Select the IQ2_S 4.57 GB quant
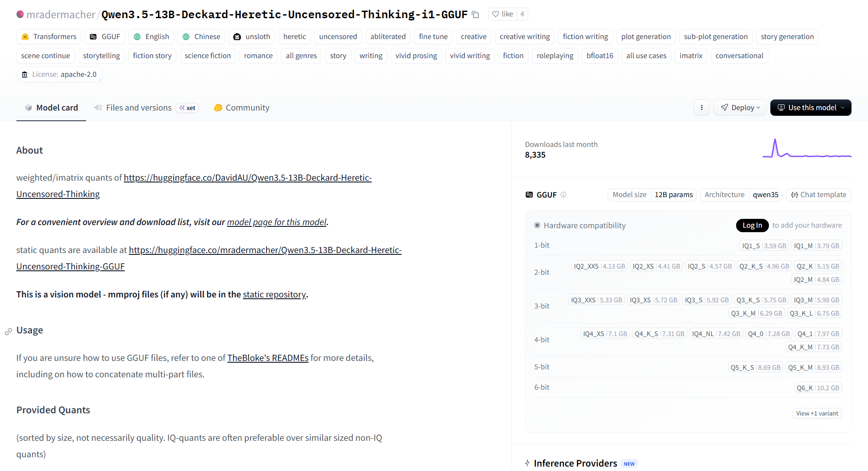 pos(709,266)
